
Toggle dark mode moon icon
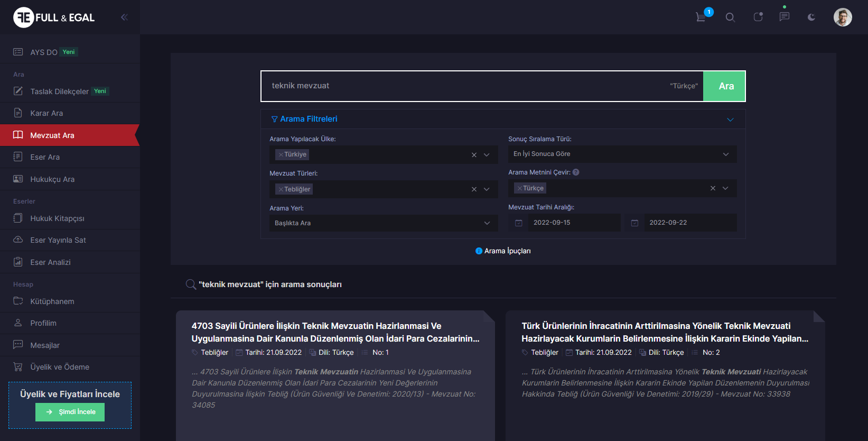coord(811,17)
